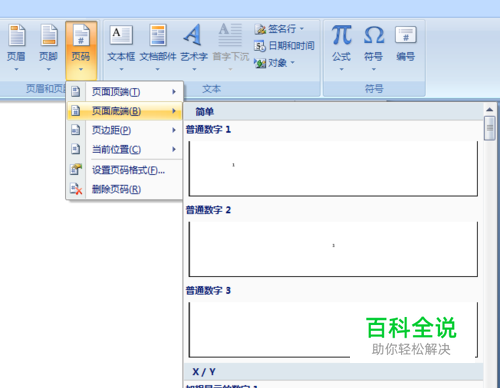Viewport: 500px width, 388px height.
Task: Click the 对象 object icon
Action: point(260,63)
